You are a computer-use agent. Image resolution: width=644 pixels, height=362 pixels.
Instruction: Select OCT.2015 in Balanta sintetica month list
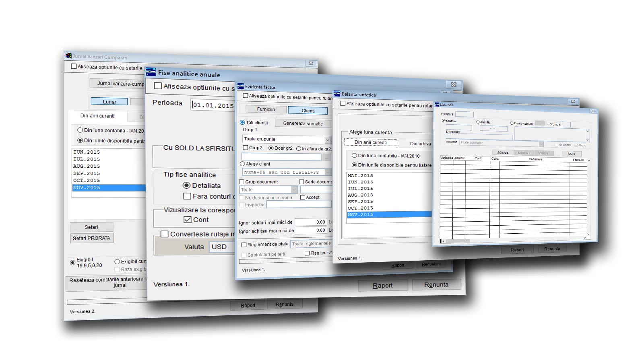click(x=389, y=208)
